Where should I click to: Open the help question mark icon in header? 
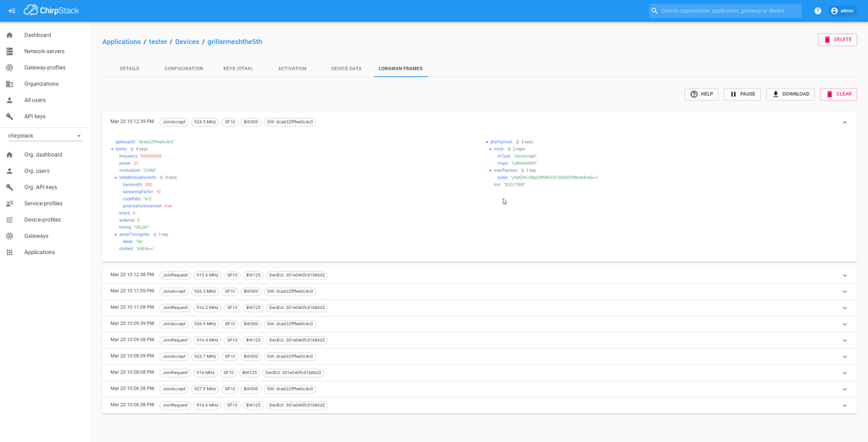click(x=818, y=11)
